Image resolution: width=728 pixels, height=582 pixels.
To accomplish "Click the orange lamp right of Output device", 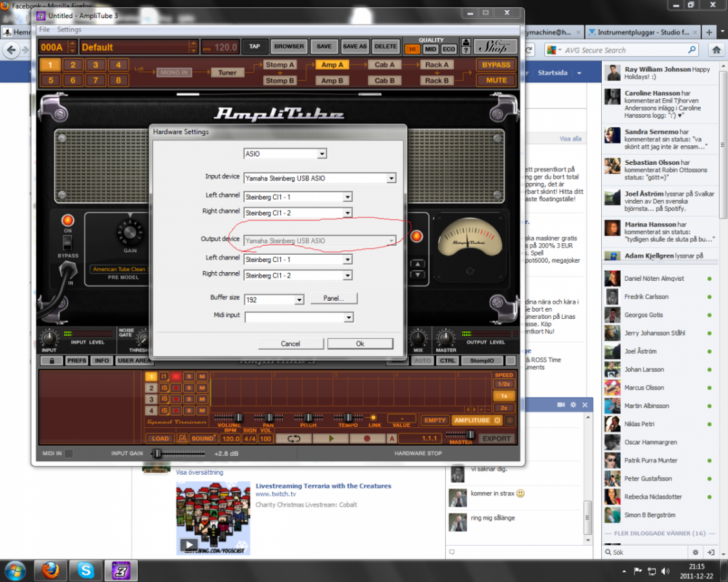I will (417, 236).
